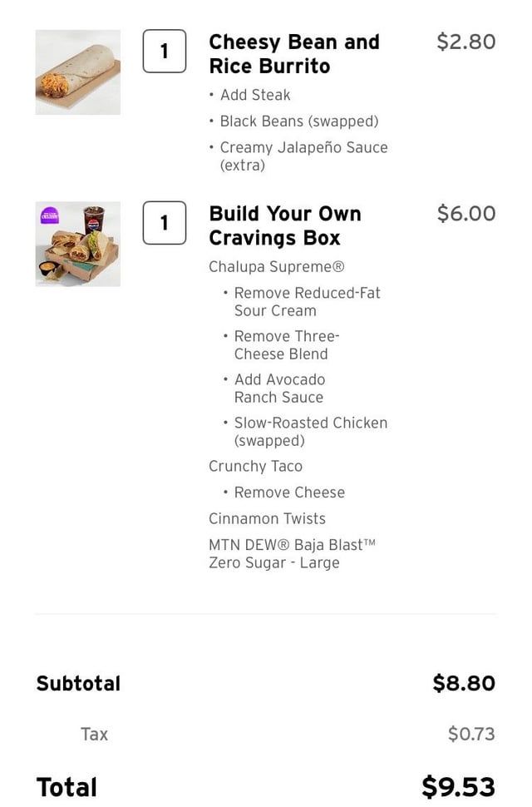
Task: Open the Build Your Own Cravings Box title
Action: coord(284,225)
